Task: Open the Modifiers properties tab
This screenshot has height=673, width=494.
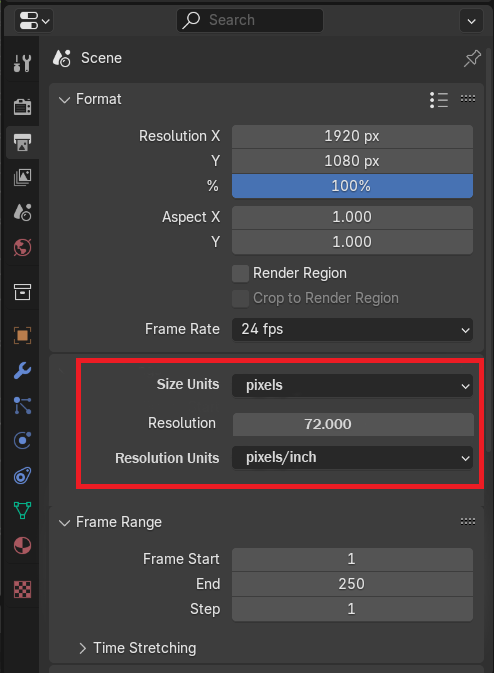Action: [22, 370]
